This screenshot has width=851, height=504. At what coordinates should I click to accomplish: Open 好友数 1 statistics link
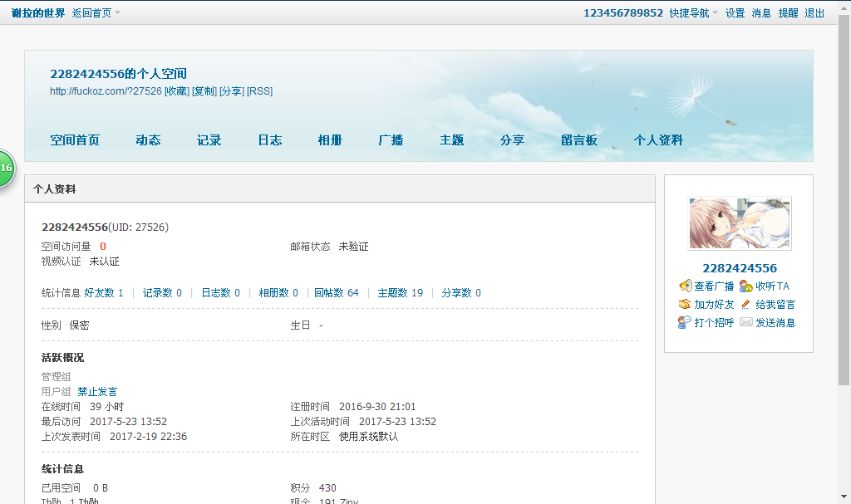tap(104, 293)
